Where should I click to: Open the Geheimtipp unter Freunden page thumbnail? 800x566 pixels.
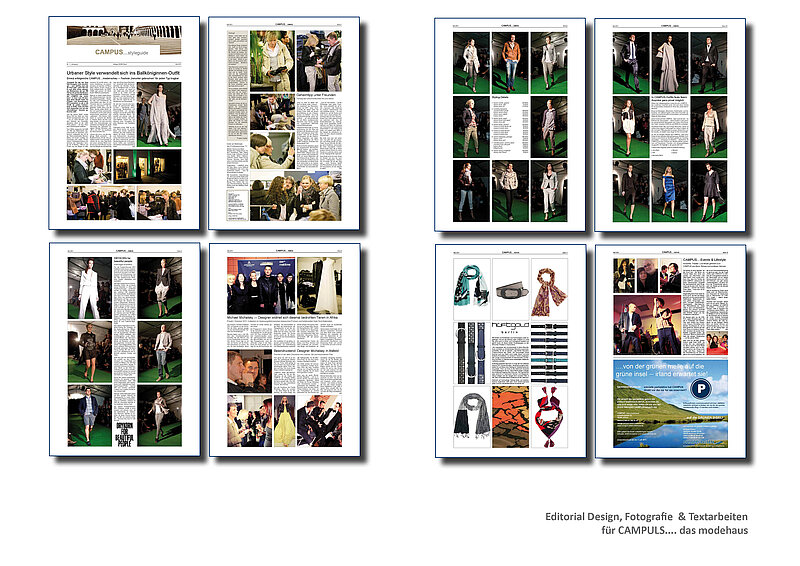[284, 123]
